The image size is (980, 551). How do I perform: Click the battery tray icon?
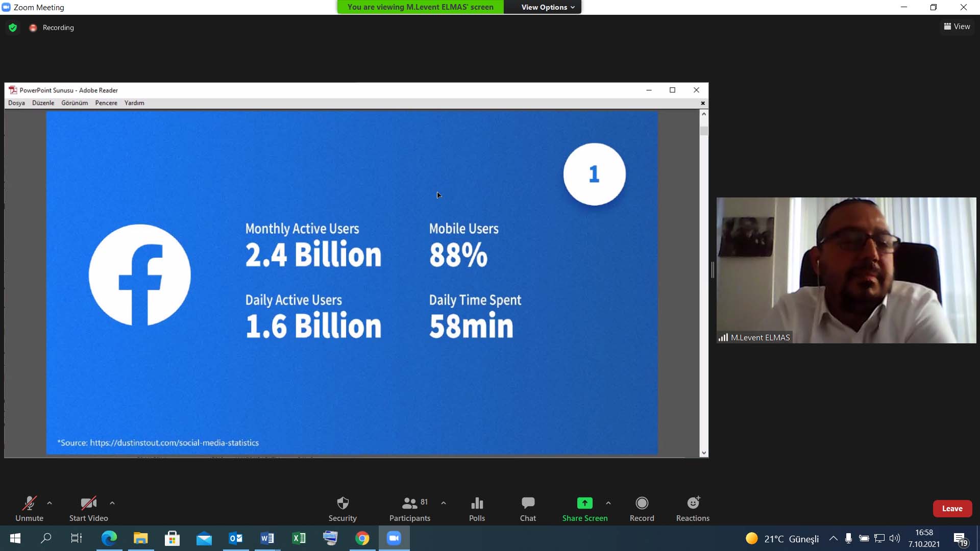coord(864,538)
